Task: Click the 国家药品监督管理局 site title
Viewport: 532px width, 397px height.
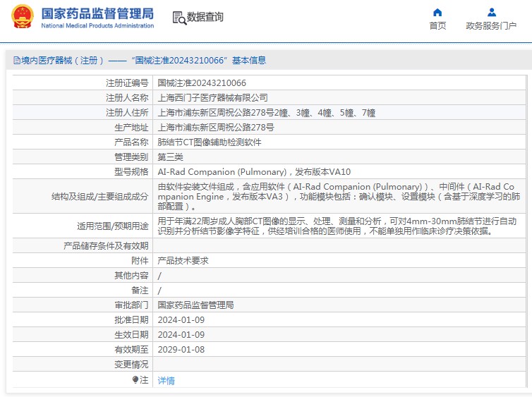Action: pyautogui.click(x=97, y=13)
